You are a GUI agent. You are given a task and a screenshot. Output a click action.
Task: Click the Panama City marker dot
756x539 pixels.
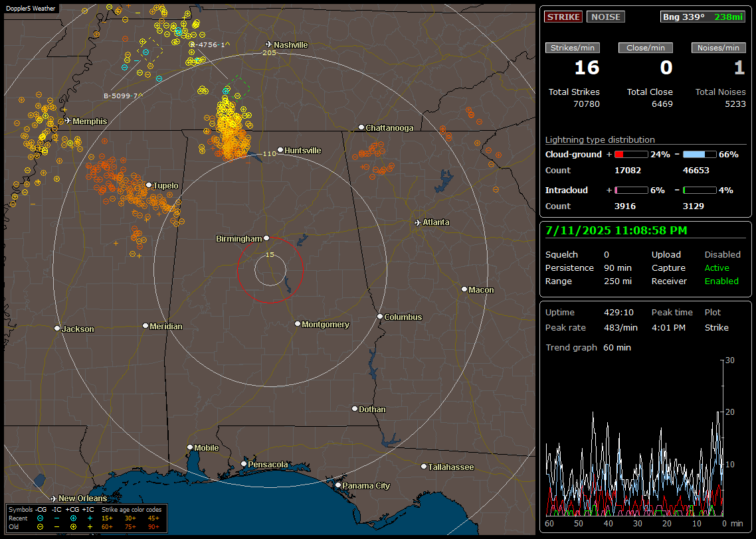(338, 485)
